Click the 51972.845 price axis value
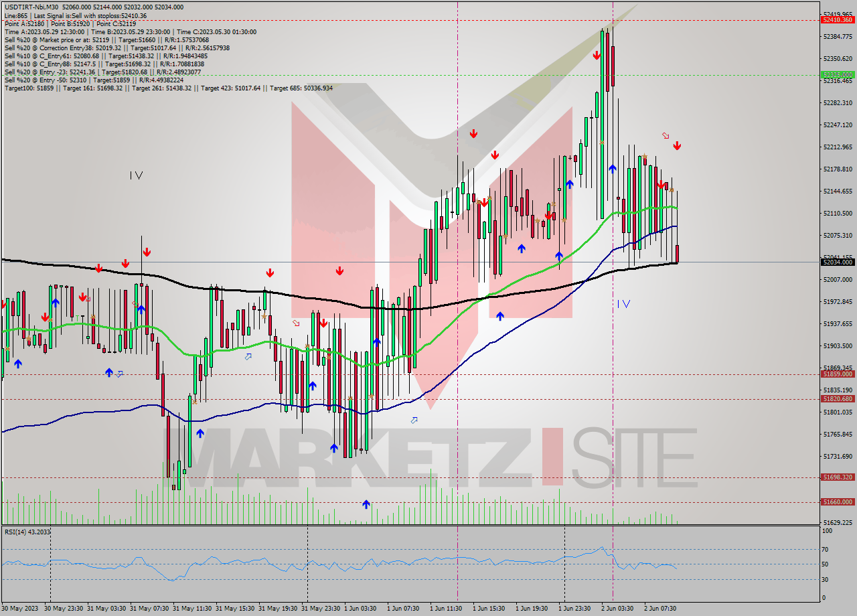The image size is (857, 616). (x=838, y=301)
